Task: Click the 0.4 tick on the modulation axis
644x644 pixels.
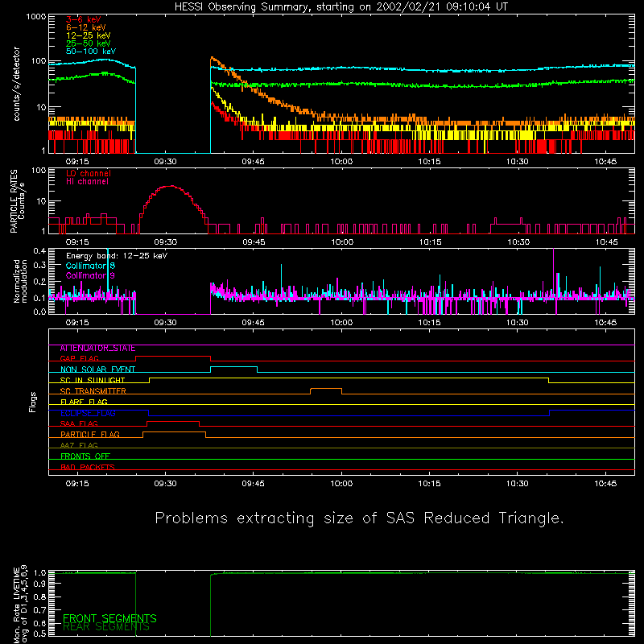Action: pos(39,251)
